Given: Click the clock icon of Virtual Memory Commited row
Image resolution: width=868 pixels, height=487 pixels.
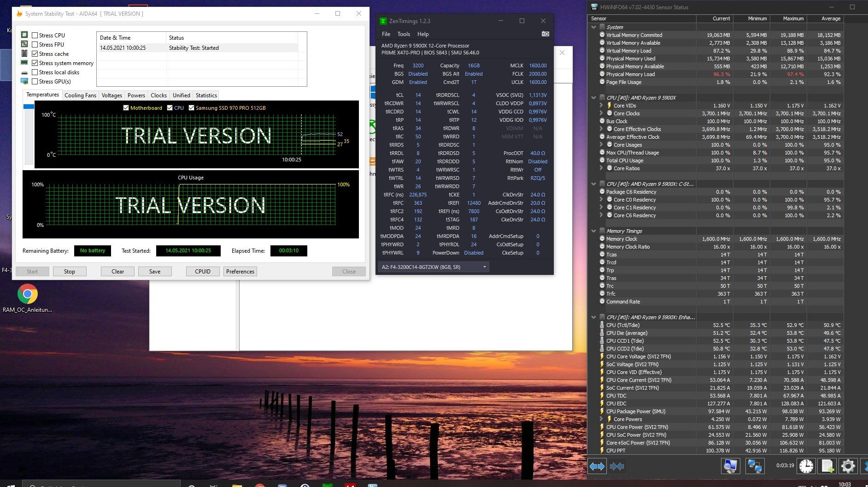Looking at the screenshot, I should 602,35.
